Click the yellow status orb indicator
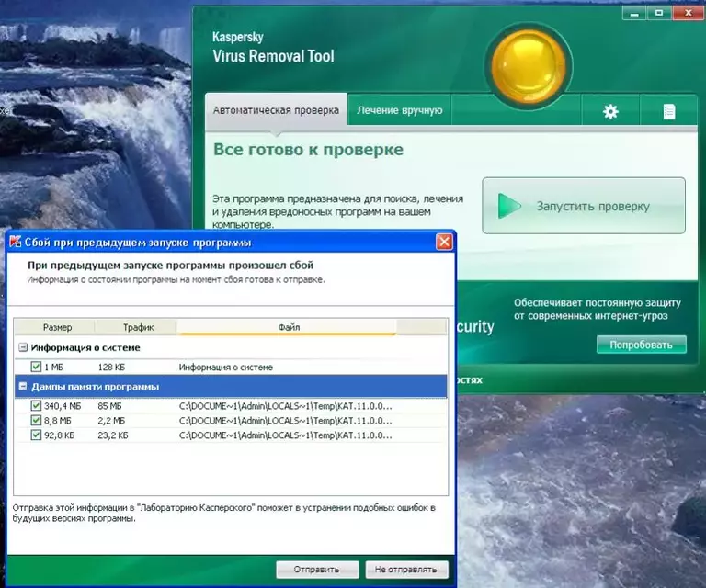The width and height of the screenshot is (706, 588). tap(529, 65)
